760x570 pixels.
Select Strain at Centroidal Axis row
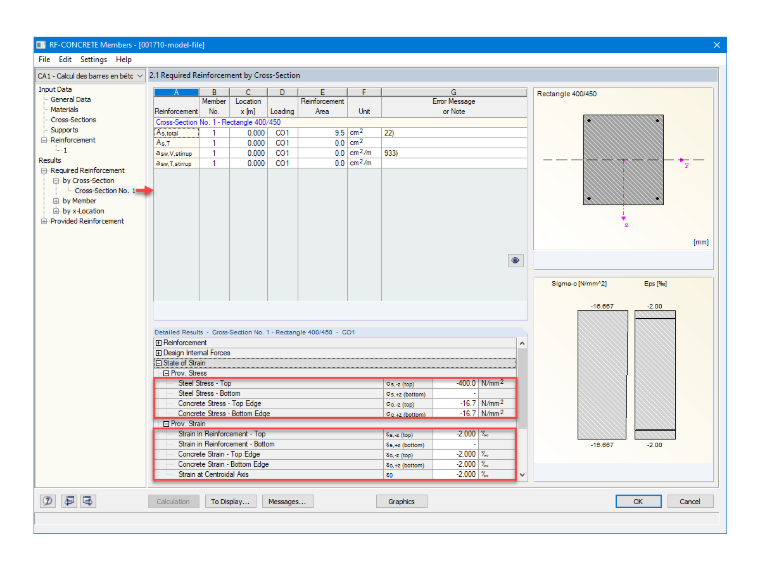pyautogui.click(x=335, y=475)
